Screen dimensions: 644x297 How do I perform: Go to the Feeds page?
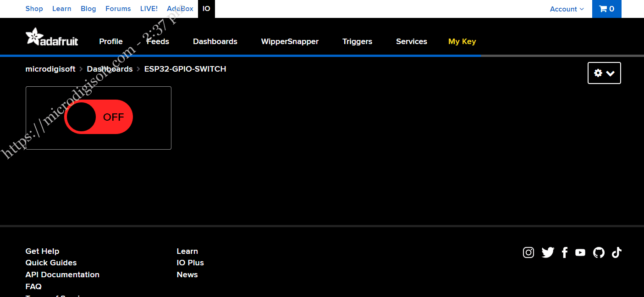click(x=158, y=41)
